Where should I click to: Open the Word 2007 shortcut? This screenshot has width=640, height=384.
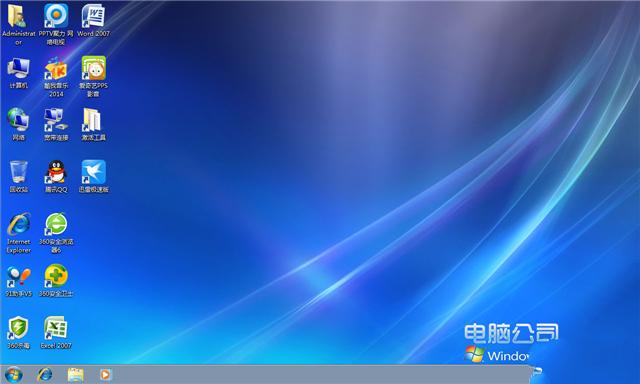click(x=93, y=16)
